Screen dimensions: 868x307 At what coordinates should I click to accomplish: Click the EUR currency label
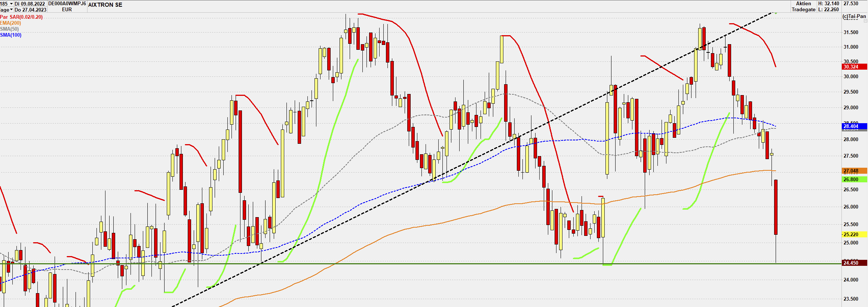67,10
